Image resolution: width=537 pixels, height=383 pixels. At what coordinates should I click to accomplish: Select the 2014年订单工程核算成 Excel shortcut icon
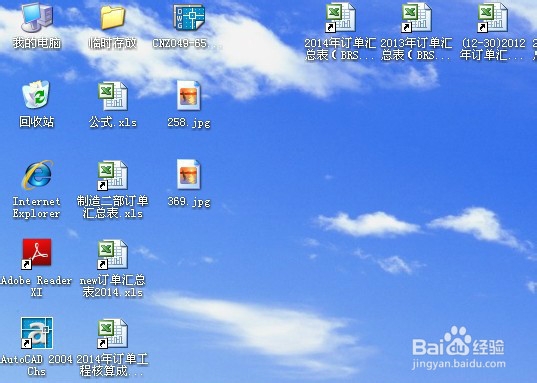click(x=112, y=333)
